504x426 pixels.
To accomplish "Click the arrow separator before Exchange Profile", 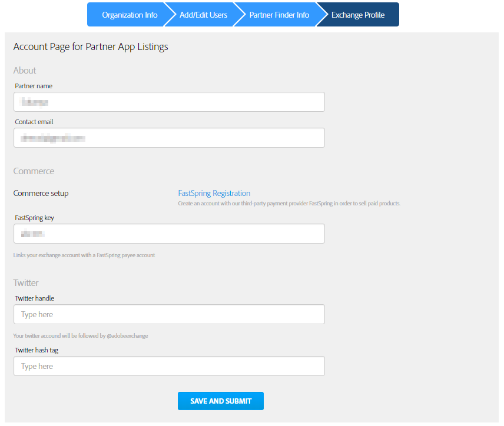I will coord(320,14).
